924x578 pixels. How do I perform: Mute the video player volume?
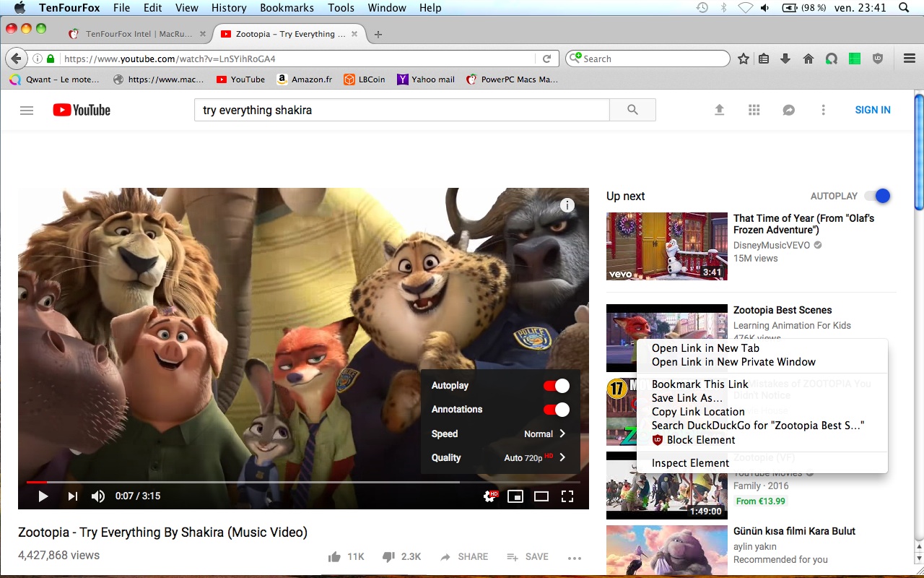click(x=98, y=496)
